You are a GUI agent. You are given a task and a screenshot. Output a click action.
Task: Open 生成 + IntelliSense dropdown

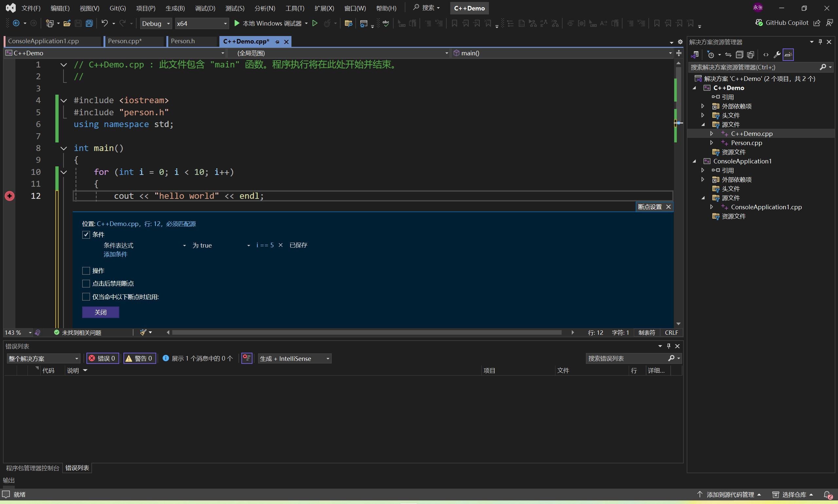click(295, 359)
